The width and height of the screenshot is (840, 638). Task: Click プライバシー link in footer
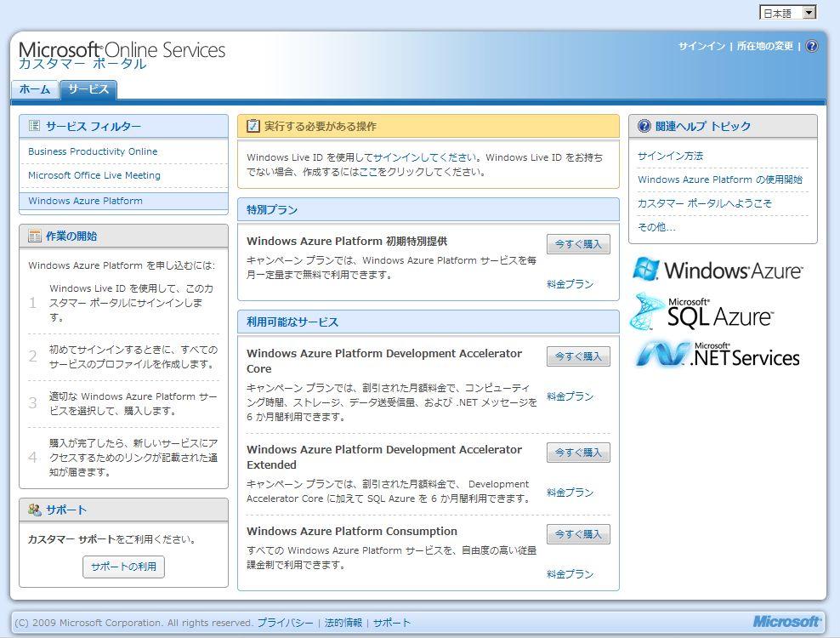pyautogui.click(x=285, y=623)
